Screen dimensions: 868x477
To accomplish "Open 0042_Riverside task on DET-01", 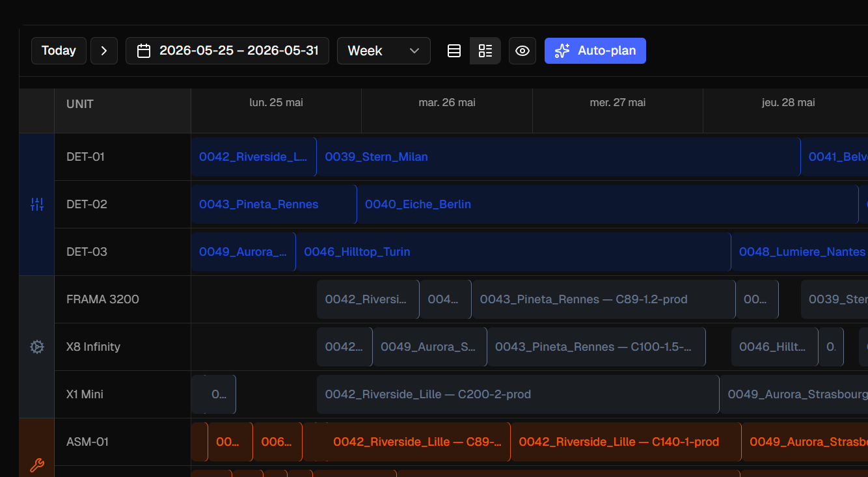I will (254, 157).
